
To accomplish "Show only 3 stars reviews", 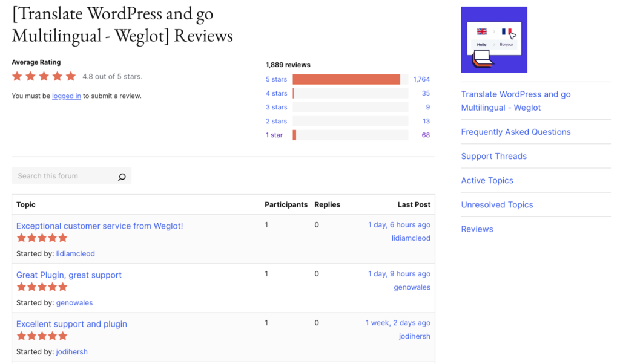I will click(x=276, y=107).
